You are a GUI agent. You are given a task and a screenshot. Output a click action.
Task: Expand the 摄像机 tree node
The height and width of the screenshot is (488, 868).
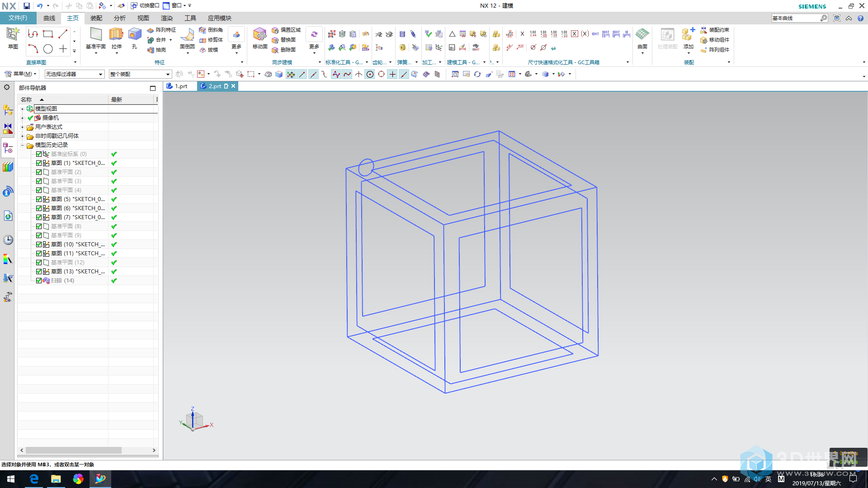pos(22,118)
